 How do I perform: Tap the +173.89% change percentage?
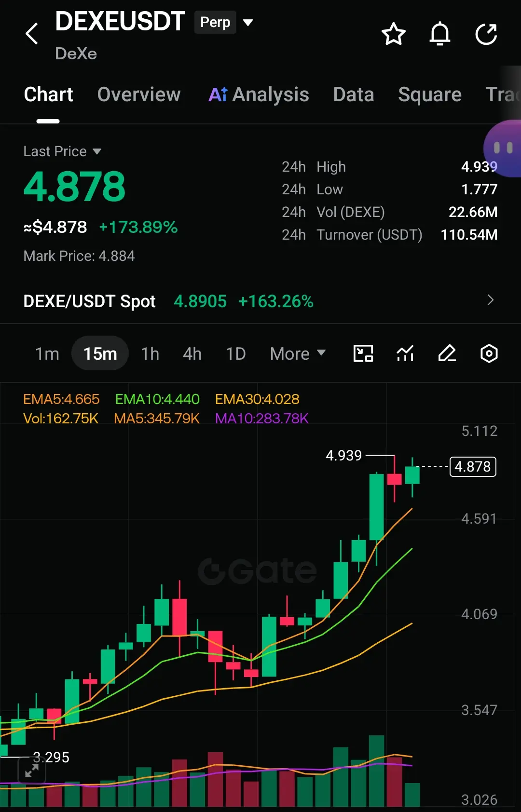point(138,227)
